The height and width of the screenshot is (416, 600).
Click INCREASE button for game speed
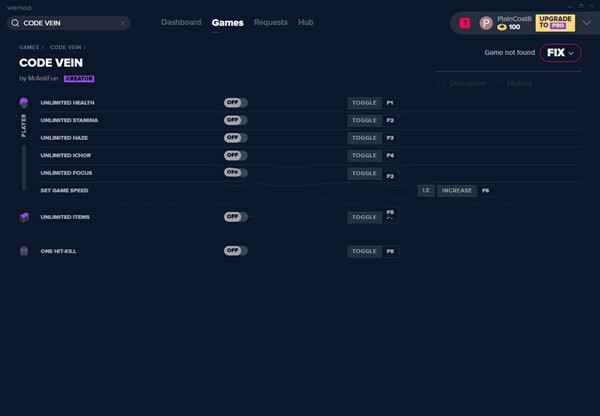click(457, 191)
